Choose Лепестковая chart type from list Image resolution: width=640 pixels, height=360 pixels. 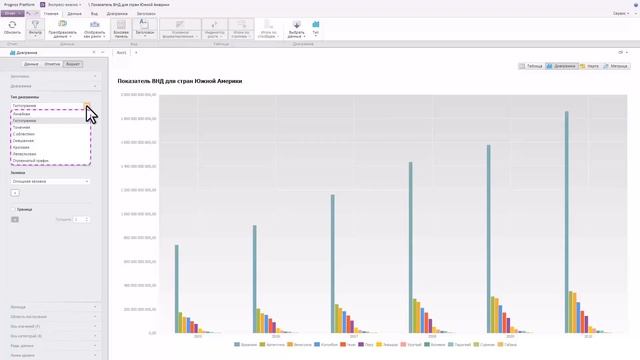(50, 154)
